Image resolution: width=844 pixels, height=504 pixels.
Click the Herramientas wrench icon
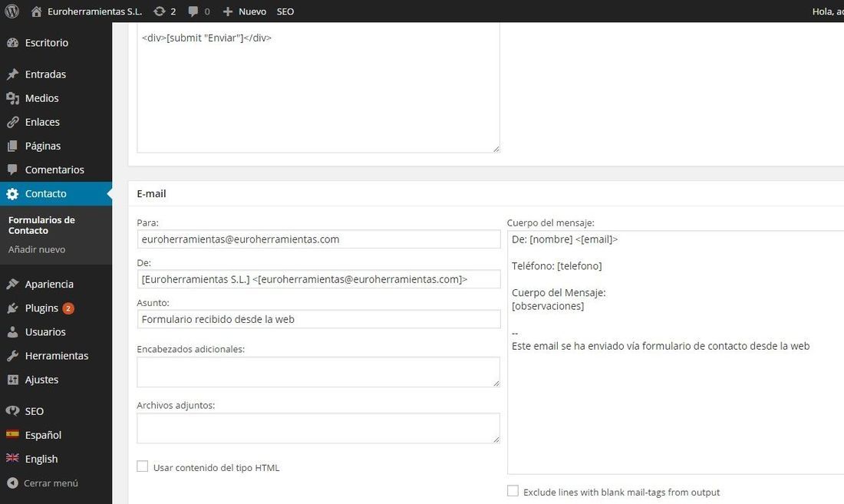pyautogui.click(x=12, y=355)
